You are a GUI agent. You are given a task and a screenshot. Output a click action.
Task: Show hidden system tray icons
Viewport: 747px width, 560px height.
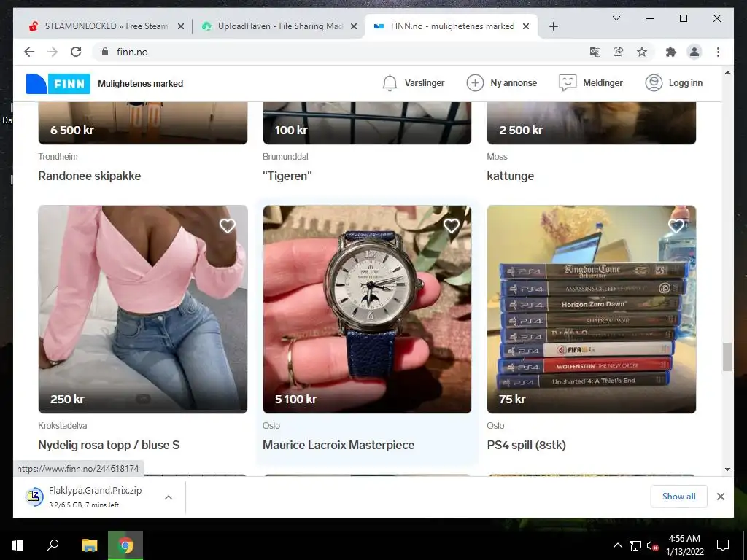coord(617,545)
